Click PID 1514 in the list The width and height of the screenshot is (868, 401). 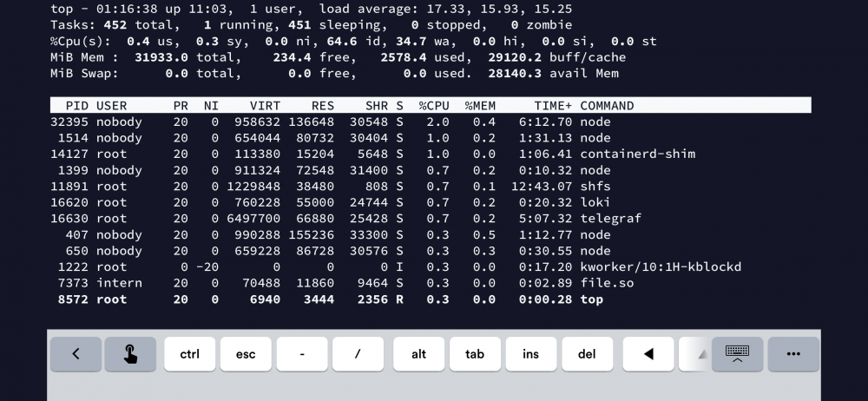[73, 138]
